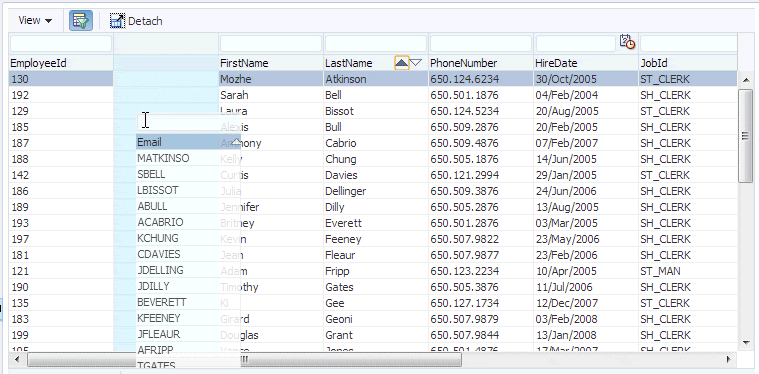Click the EmployeeId filter field

pos(61,44)
